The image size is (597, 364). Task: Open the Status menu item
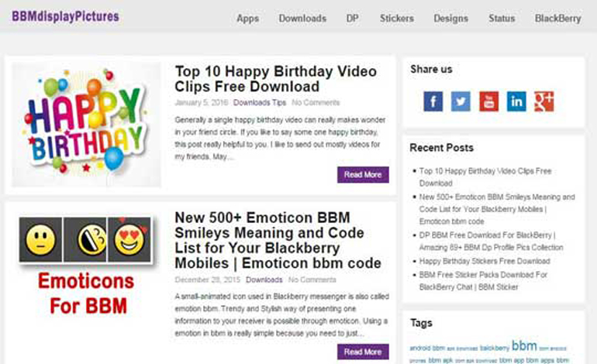[502, 19]
